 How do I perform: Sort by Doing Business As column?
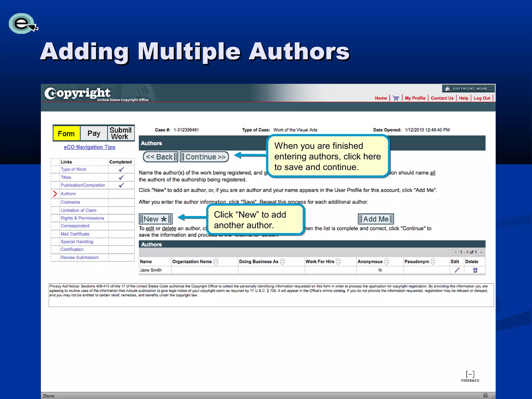click(x=283, y=262)
